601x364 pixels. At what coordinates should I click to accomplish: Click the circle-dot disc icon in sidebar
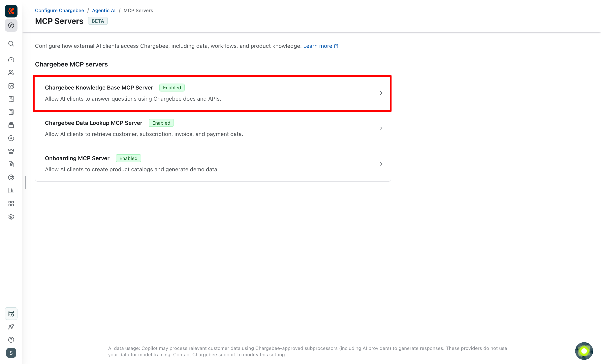click(11, 138)
